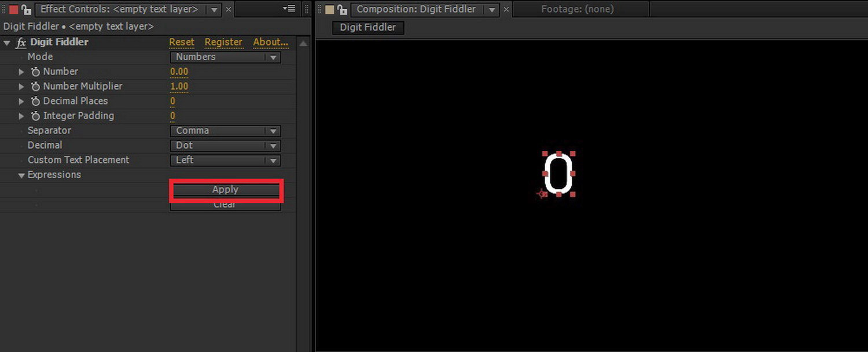Switch to the Footage tab

coord(577,9)
